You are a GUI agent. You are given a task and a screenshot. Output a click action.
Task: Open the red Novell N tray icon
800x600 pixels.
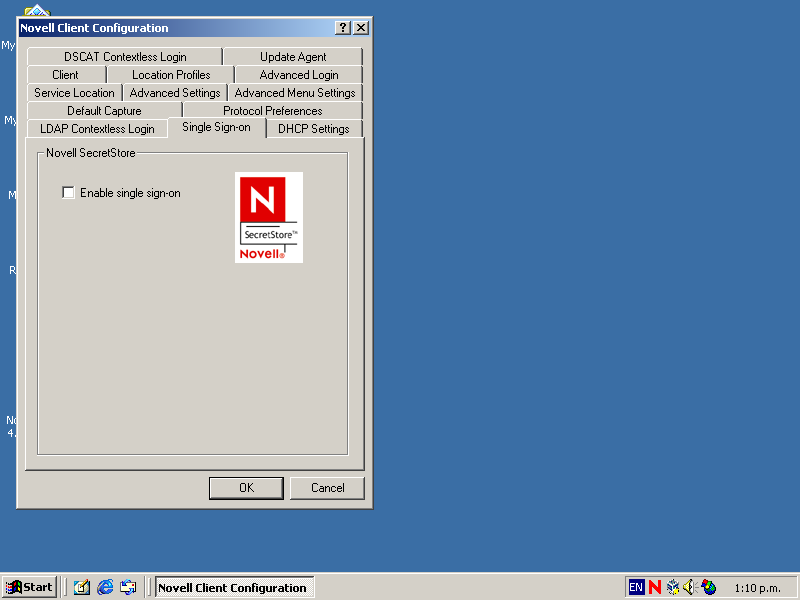click(x=655, y=587)
